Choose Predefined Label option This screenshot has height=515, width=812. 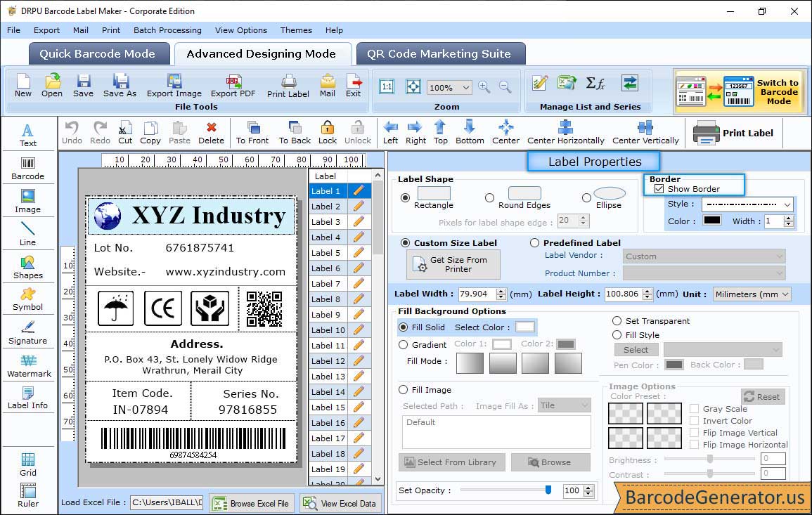click(x=534, y=243)
